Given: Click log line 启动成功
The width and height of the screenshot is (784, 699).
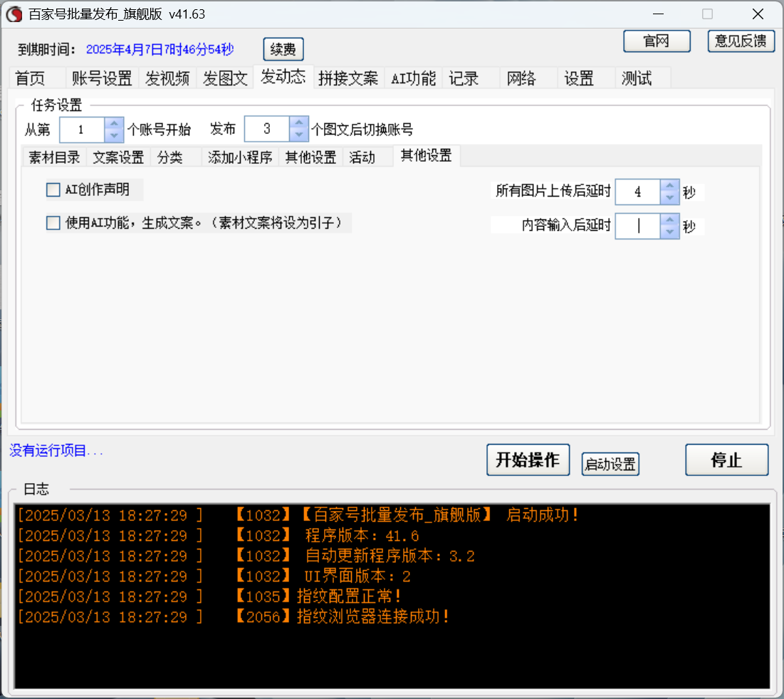Looking at the screenshot, I should point(298,515).
